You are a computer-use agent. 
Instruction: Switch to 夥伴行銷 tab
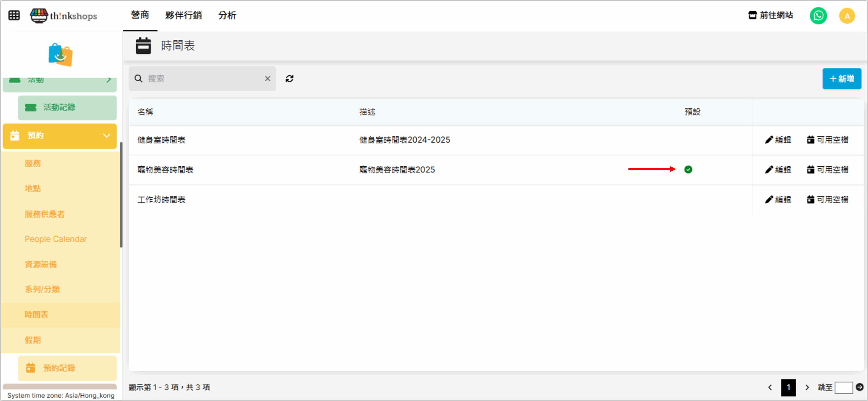click(183, 15)
